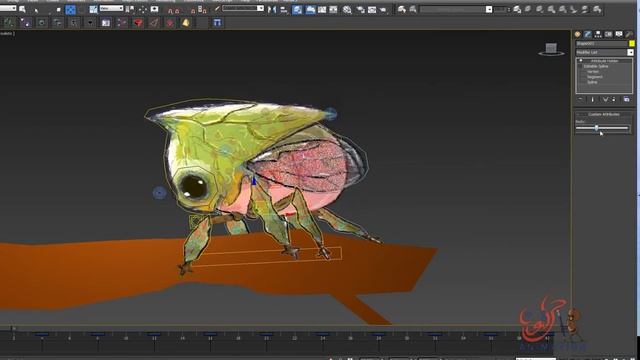Open Edit Named Selection Sets icon
Image resolution: width=640 pixels, height=360 pixels.
click(x=217, y=9)
